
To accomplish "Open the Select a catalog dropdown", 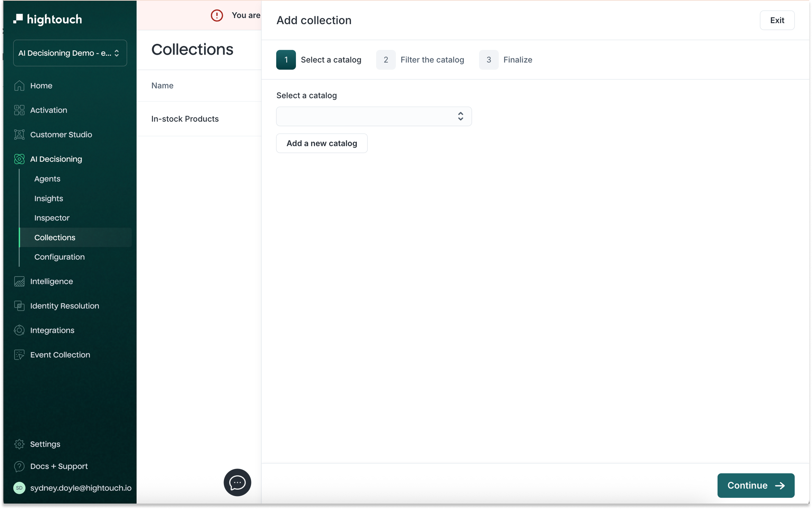I will click(374, 117).
